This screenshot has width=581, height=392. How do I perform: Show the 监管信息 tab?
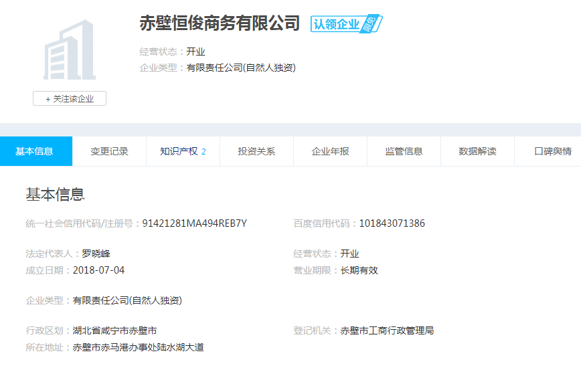(404, 151)
